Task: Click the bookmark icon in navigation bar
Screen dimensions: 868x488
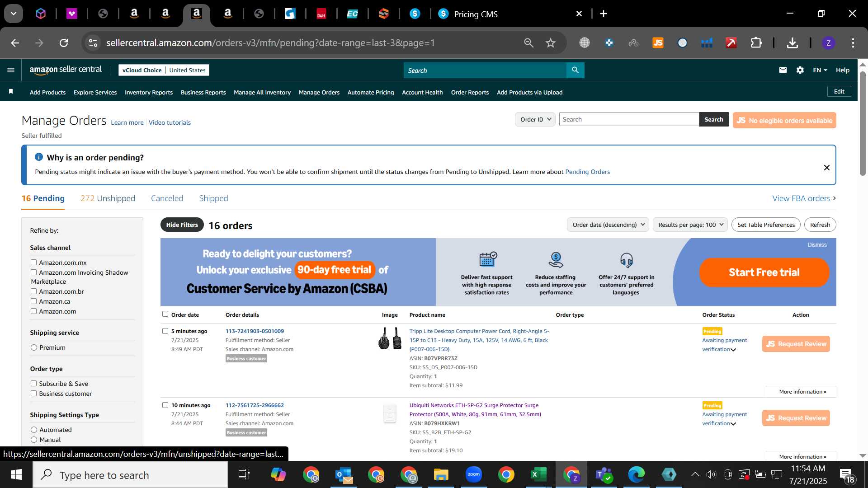Action: coord(11,92)
